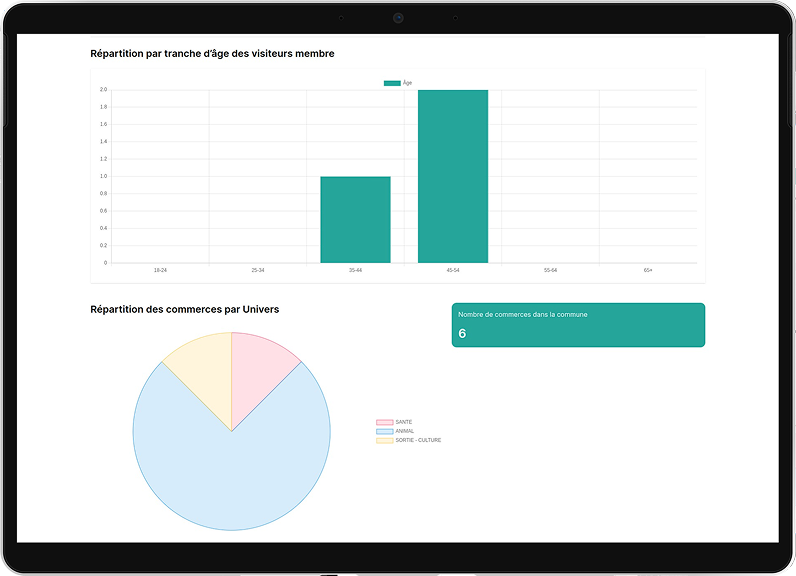
Task: Click the 1.0 y-axis tick label
Action: (103, 177)
